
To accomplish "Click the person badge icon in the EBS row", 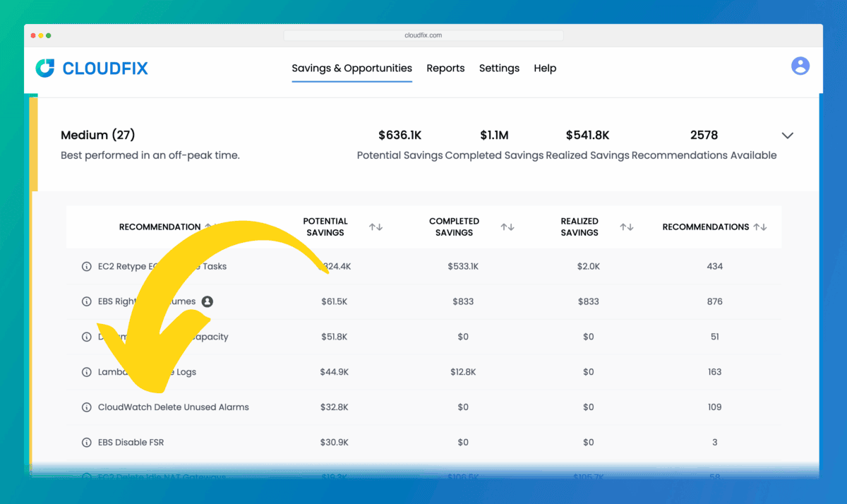I will tap(208, 301).
